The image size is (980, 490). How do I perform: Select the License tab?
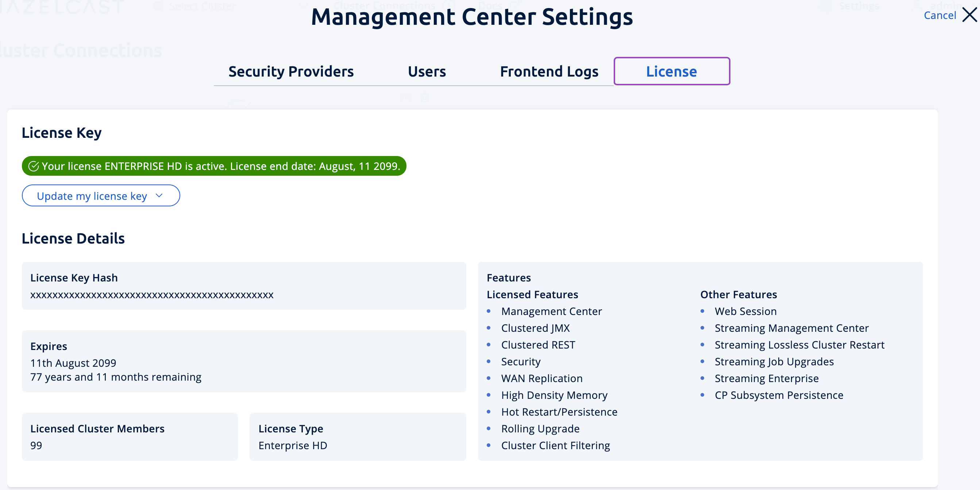coord(671,71)
